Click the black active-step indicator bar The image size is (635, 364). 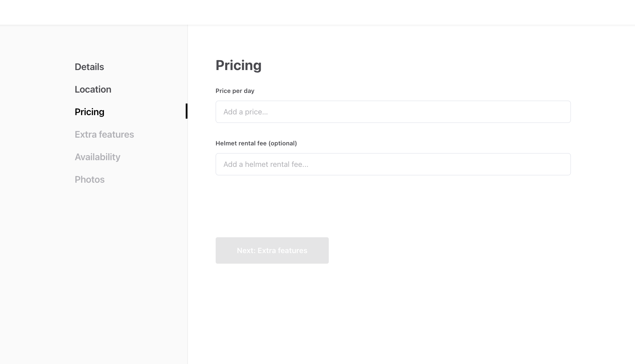coord(186,111)
